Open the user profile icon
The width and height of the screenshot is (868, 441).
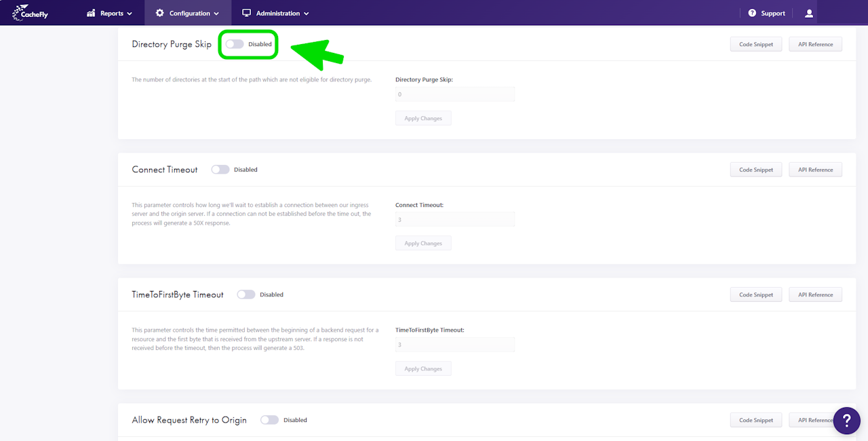tap(808, 13)
